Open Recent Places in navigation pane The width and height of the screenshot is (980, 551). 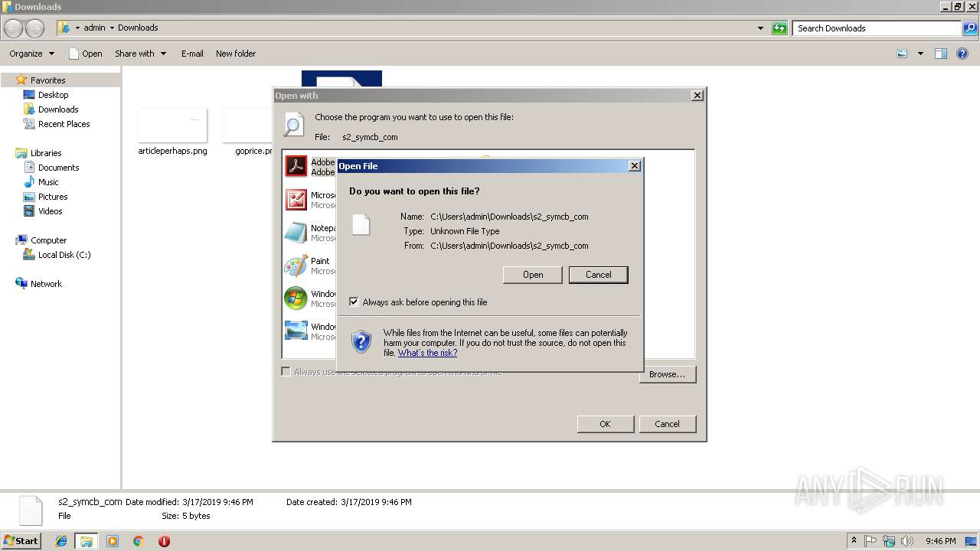tap(64, 124)
